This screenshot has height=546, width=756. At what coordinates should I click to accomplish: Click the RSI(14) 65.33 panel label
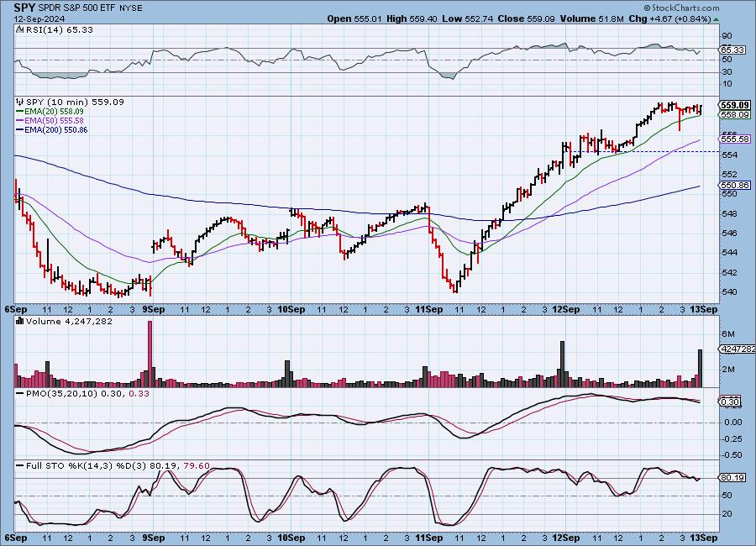tap(60, 29)
